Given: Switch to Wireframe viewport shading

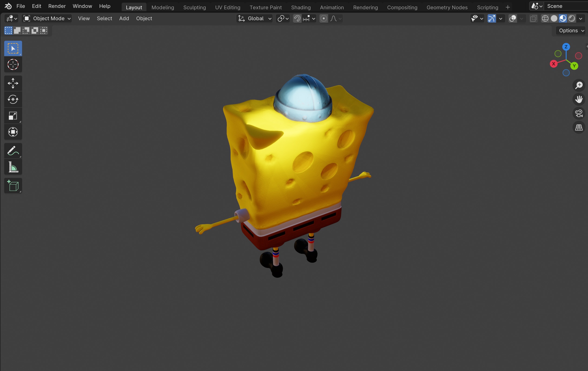Looking at the screenshot, I should click(545, 19).
